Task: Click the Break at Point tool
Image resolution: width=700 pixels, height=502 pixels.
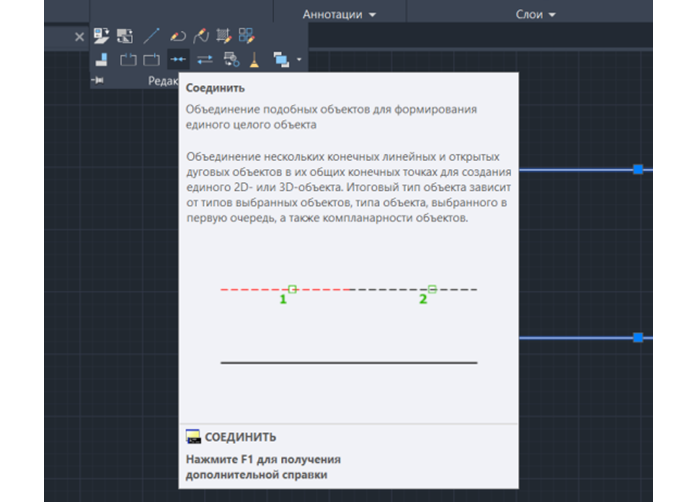Action: pos(151,59)
